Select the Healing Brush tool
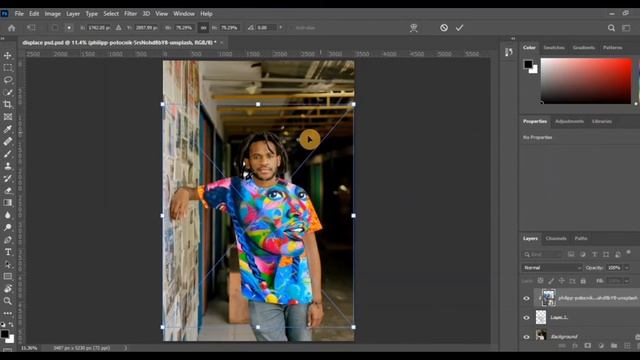Screen dimensions: 640x360 (8, 142)
